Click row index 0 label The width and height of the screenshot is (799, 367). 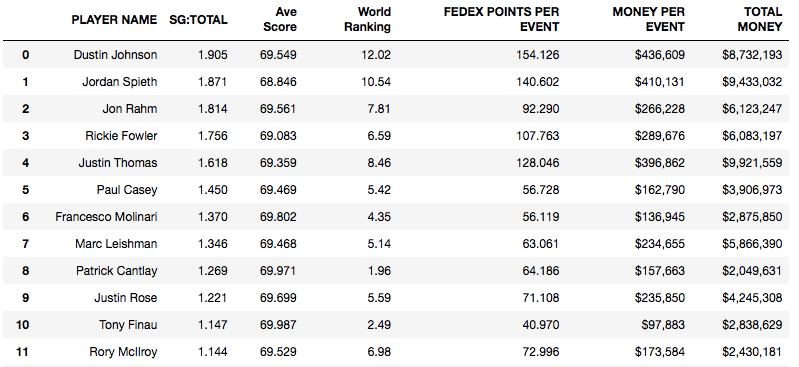[x=25, y=55]
